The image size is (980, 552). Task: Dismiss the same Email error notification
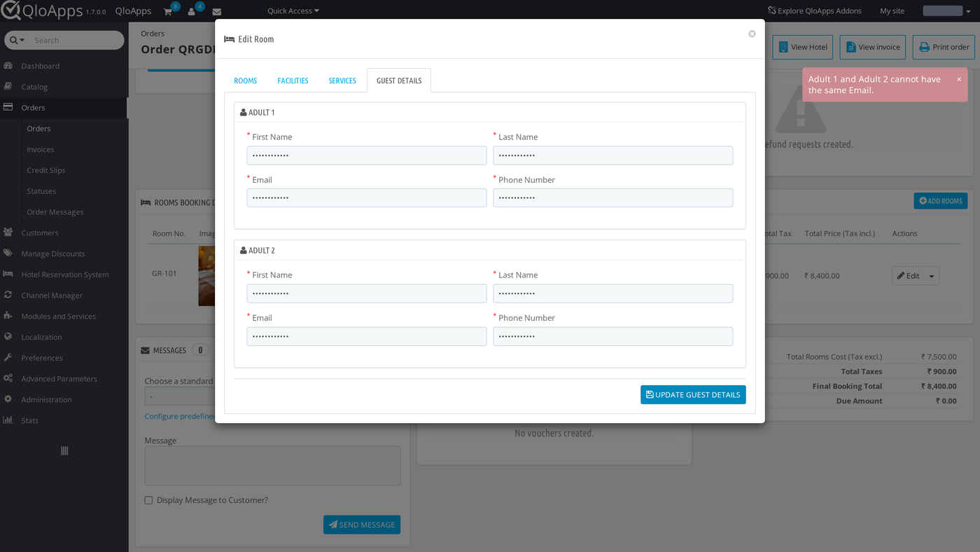[959, 79]
